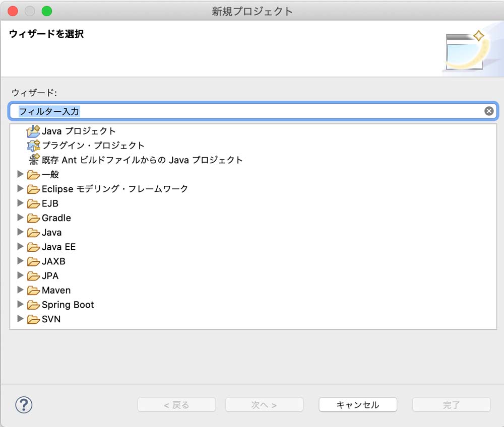This screenshot has height=427, width=504.
Task: Select the Gradle label
Action: tap(56, 218)
